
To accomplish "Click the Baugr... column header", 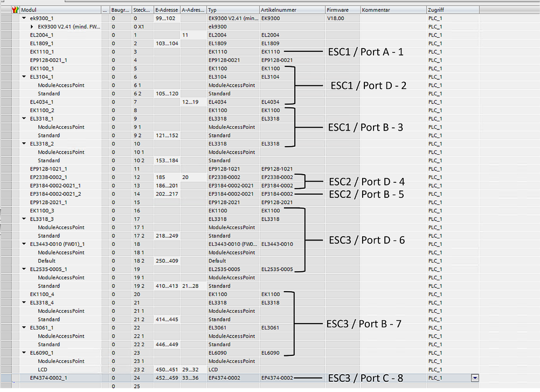I will (121, 10).
